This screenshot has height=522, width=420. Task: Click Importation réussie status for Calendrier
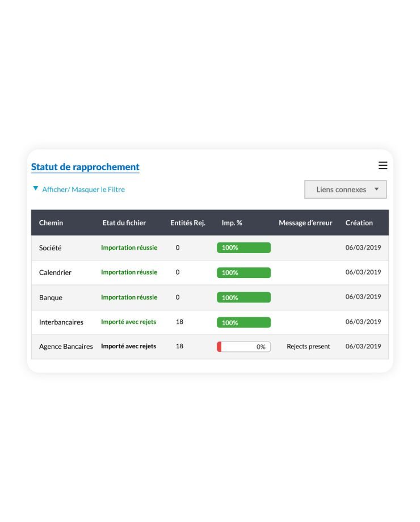click(129, 272)
